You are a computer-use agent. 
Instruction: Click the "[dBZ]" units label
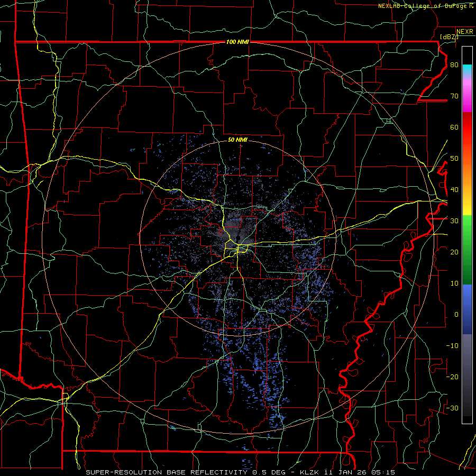pos(449,36)
